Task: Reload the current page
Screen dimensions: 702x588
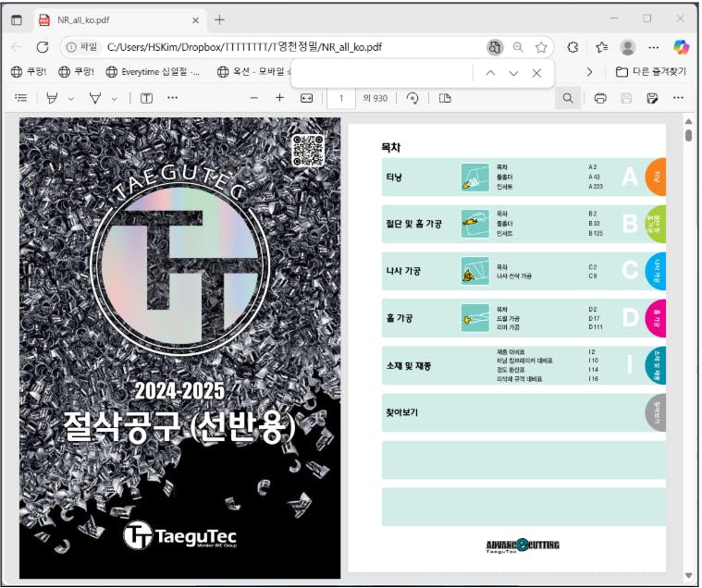Action: [x=43, y=47]
